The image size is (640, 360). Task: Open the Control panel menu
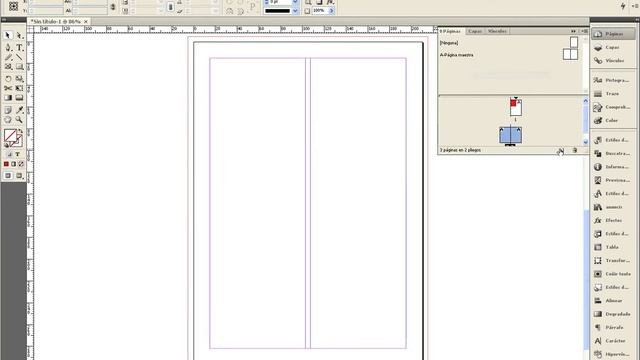(x=635, y=6)
